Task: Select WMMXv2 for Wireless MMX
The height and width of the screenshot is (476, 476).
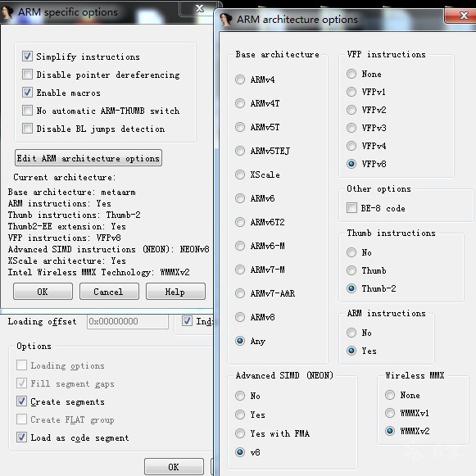Action: (390, 431)
